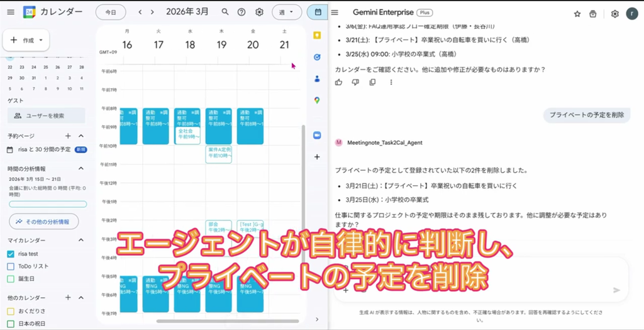This screenshot has height=330, width=644.
Task: Open calendar settings gear
Action: [259, 12]
